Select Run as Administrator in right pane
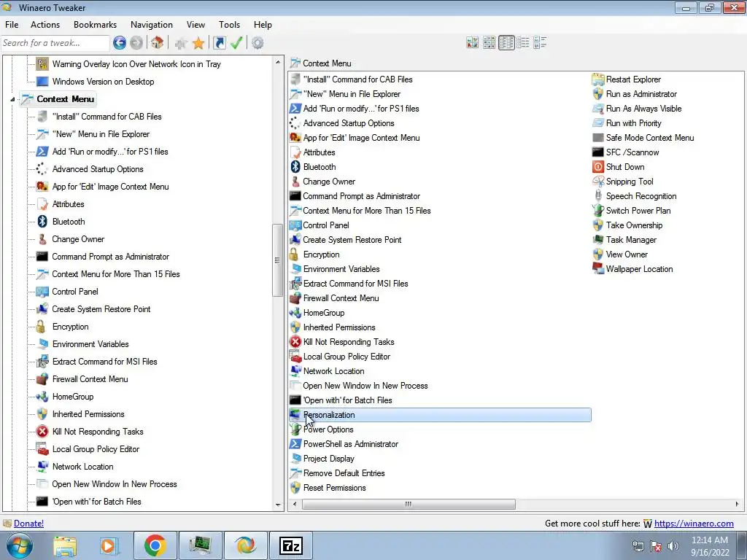The width and height of the screenshot is (747, 560). point(641,94)
